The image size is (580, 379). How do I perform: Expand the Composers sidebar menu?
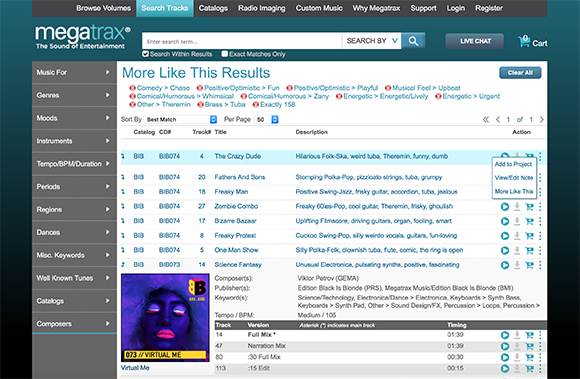click(x=74, y=324)
